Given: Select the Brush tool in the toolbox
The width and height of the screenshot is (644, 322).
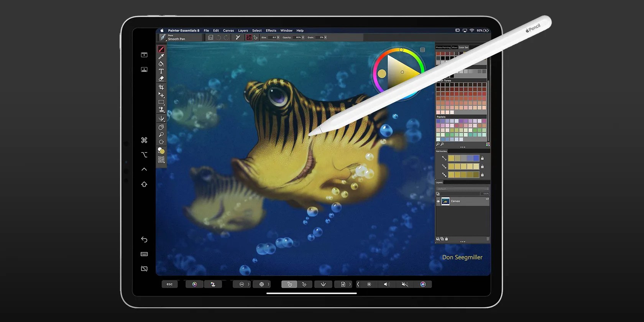Looking at the screenshot, I should coord(161,49).
